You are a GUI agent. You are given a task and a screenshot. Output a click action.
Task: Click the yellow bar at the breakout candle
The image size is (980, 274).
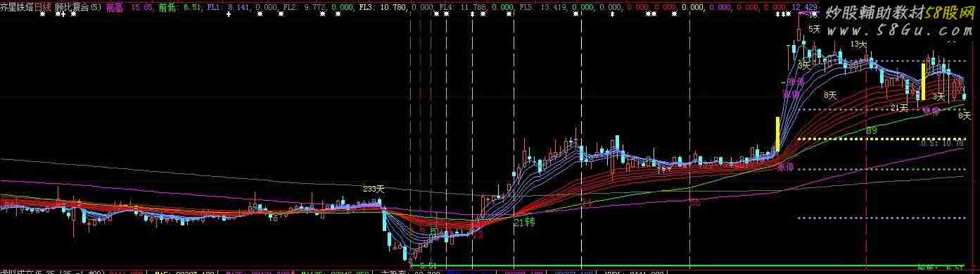pyautogui.click(x=777, y=134)
